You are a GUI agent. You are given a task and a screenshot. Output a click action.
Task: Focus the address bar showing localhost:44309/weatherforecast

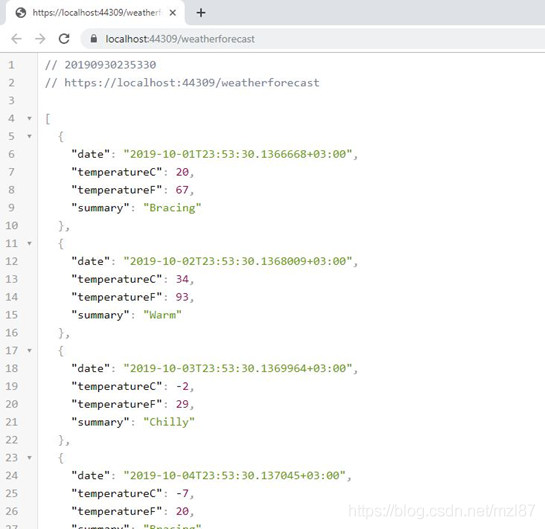[313, 39]
